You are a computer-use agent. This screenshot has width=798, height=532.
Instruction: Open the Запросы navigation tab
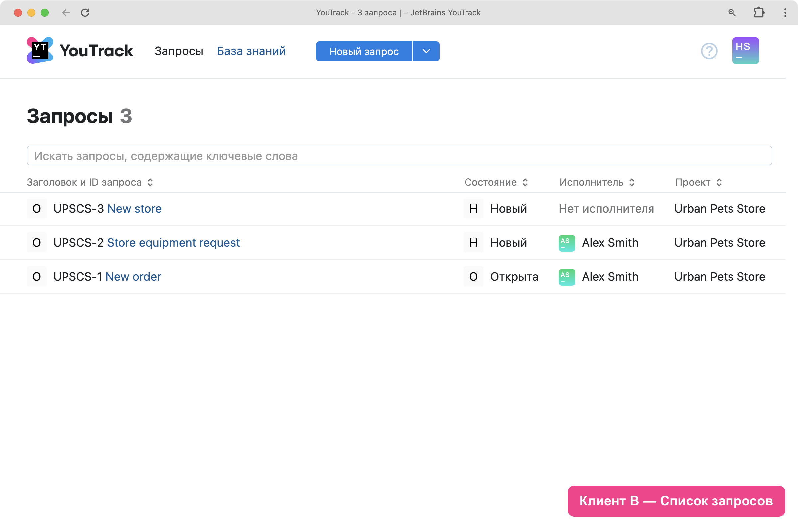click(x=179, y=51)
